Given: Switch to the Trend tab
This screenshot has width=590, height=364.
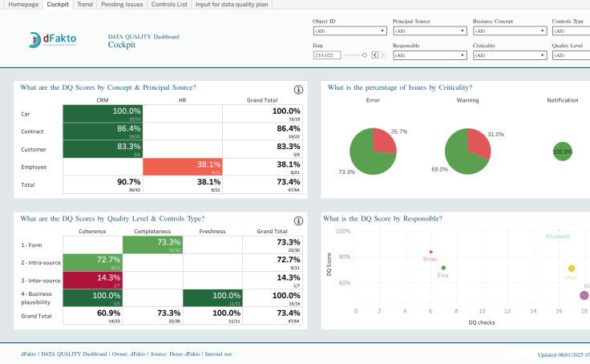Looking at the screenshot, I should (85, 5).
